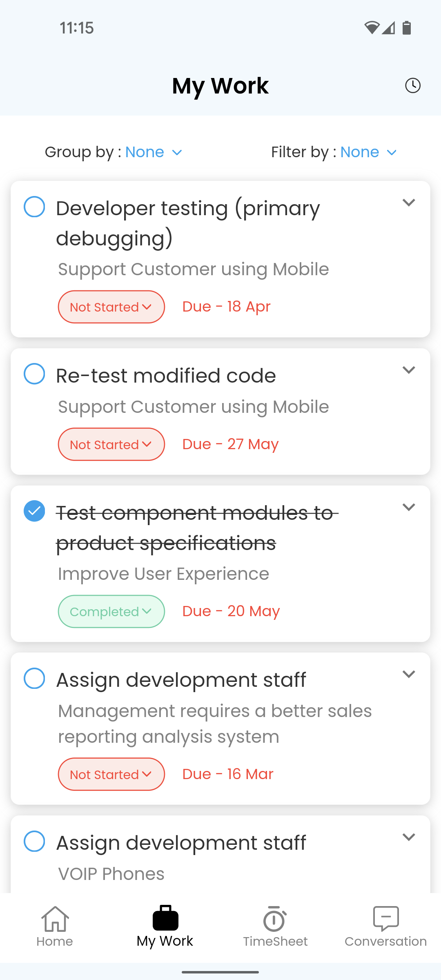This screenshot has height=980, width=441.
Task: Change the Completed status dropdown
Action: pos(111,611)
